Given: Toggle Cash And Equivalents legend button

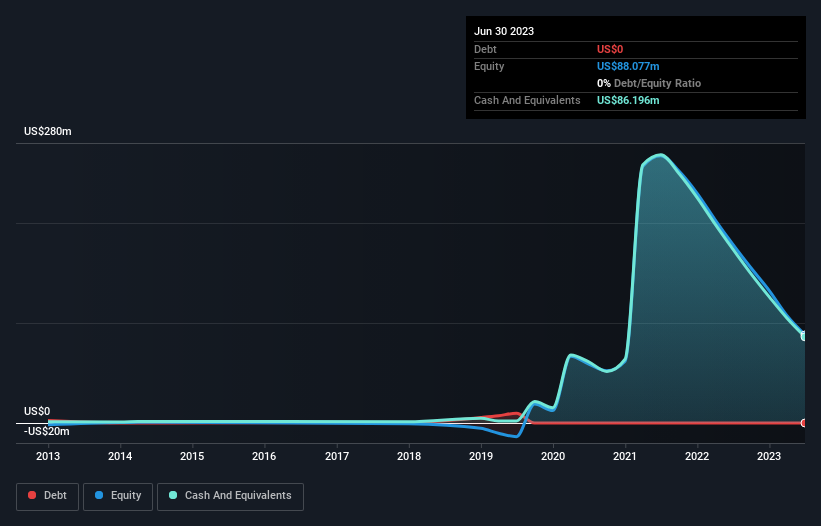Looking at the screenshot, I should (x=230, y=496).
